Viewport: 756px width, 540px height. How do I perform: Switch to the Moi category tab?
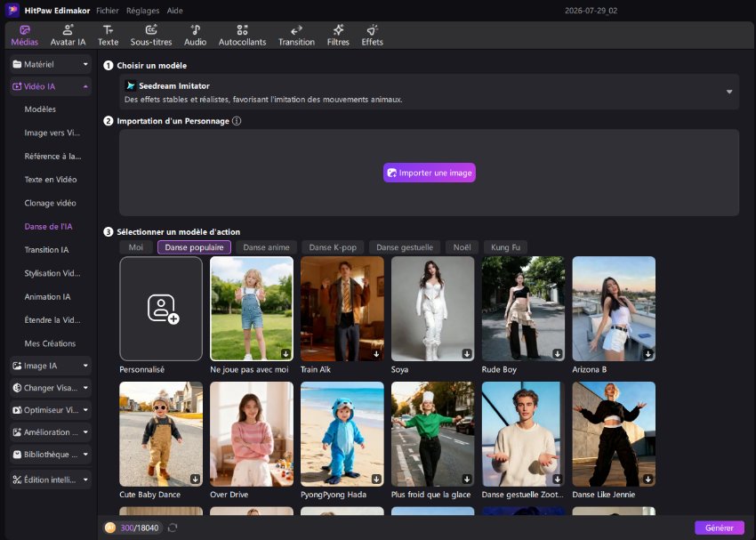point(136,247)
